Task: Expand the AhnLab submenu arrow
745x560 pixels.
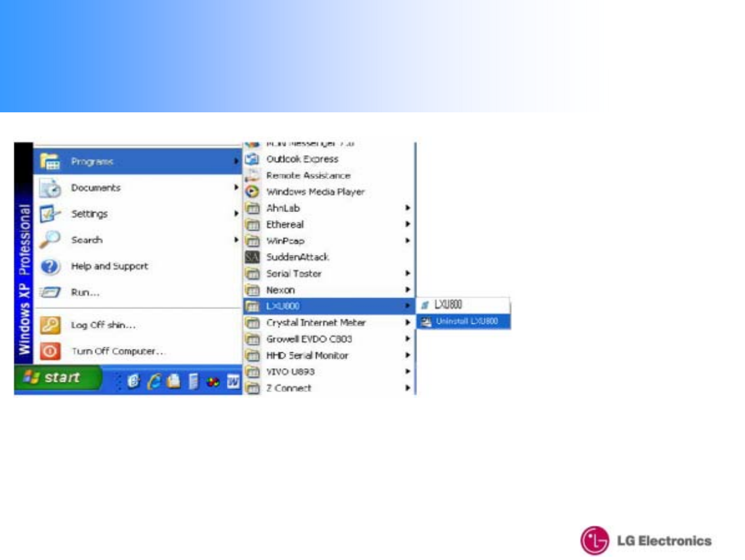Action: tap(408, 208)
